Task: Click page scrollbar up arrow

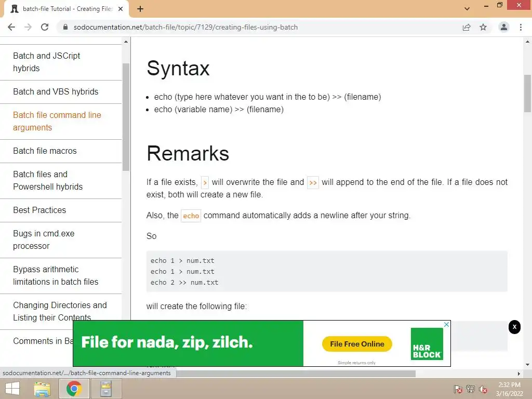Action: (x=527, y=42)
